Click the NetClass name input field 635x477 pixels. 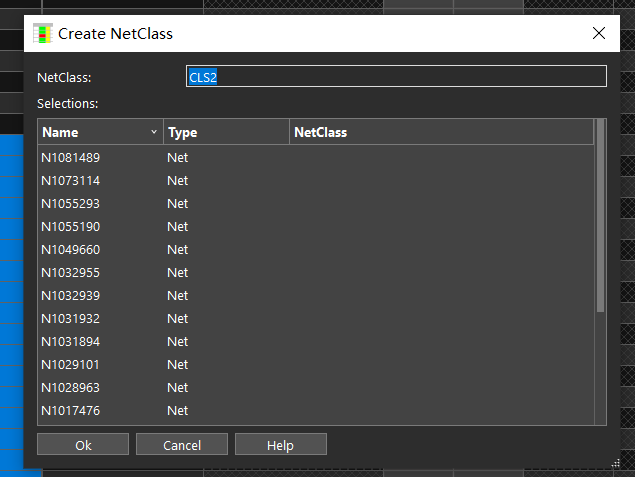tap(396, 76)
